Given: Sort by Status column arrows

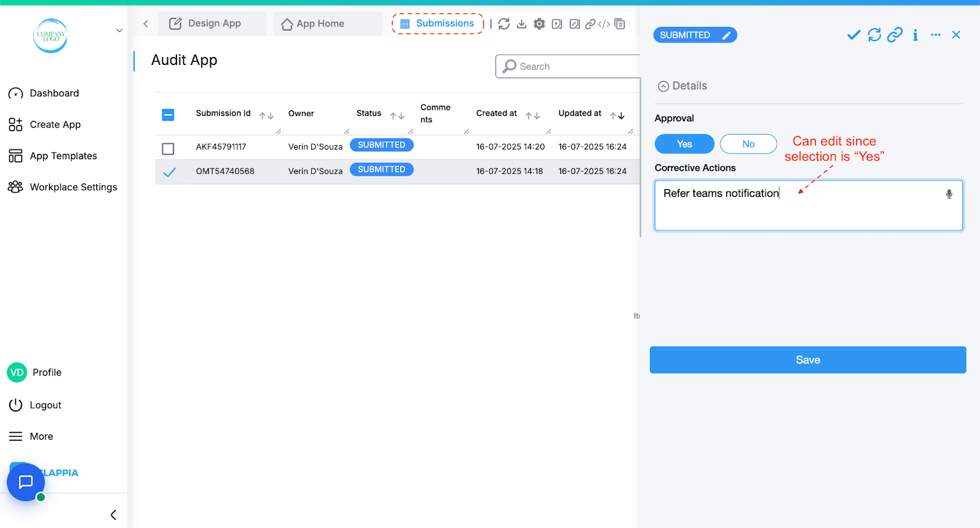Looking at the screenshot, I should [397, 115].
